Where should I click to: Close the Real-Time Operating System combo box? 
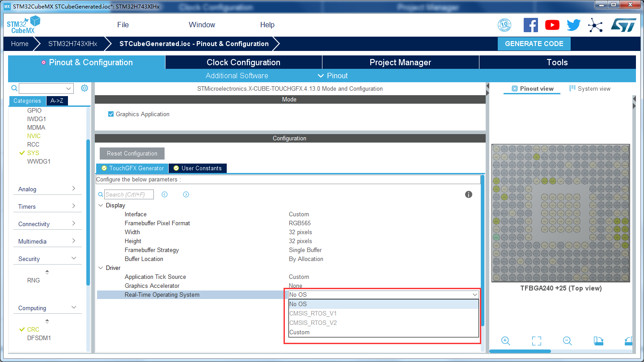point(475,295)
